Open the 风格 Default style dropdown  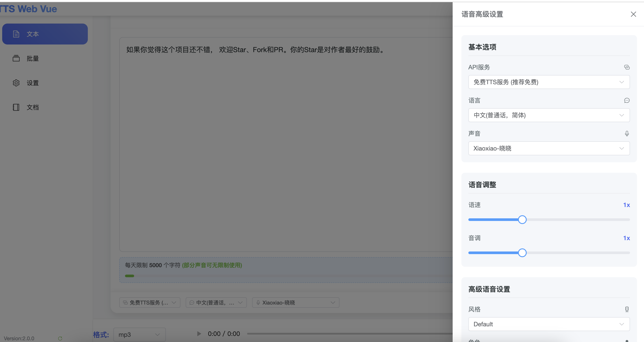(x=549, y=324)
